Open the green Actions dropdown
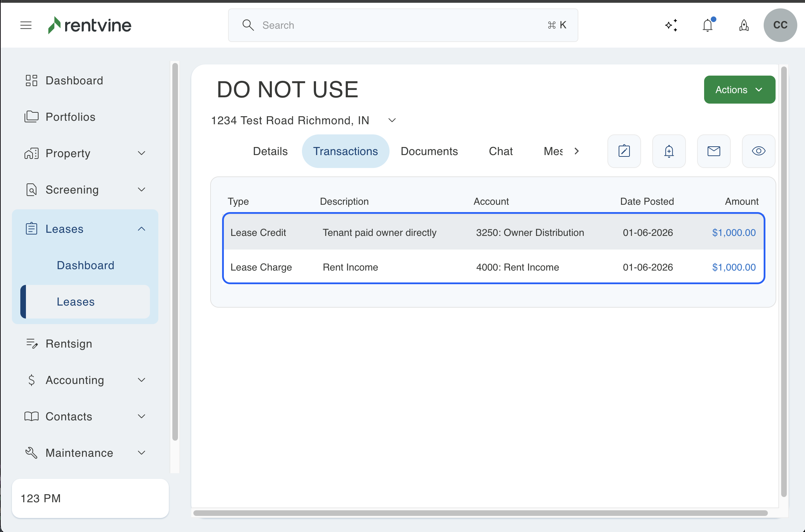Screen dimensions: 805x532 739,90
